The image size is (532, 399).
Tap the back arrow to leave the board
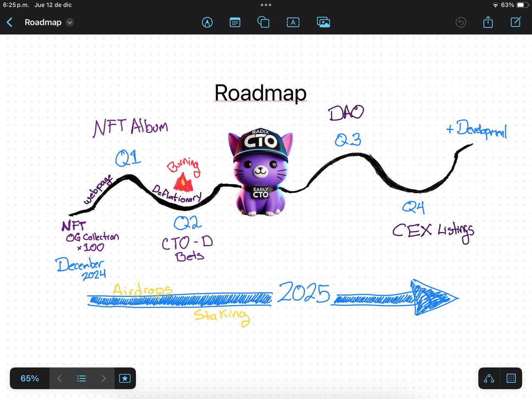[x=9, y=22]
